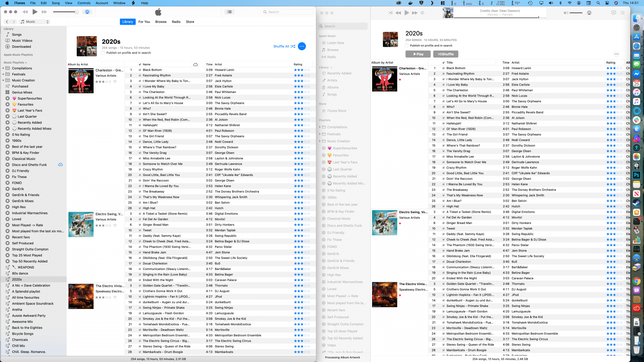The width and height of the screenshot is (644, 362).
Task: Uncheck Black Bottom song in iTunes list
Action: coord(140,70)
